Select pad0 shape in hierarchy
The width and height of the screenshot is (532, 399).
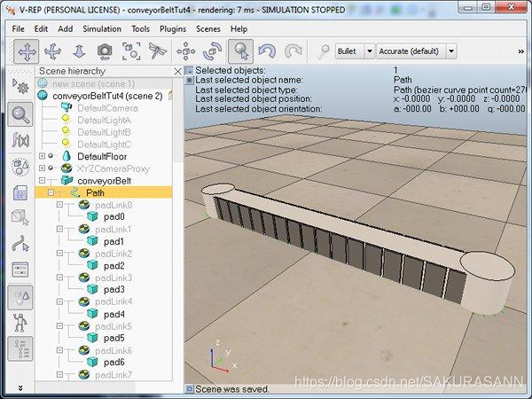tap(114, 216)
